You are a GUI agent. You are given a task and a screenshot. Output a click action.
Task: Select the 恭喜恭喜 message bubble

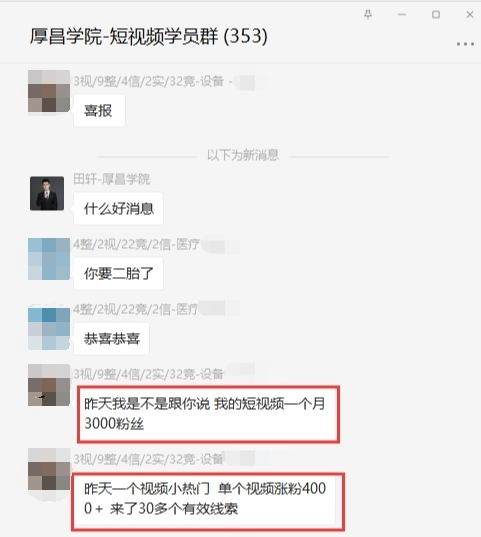tap(111, 338)
